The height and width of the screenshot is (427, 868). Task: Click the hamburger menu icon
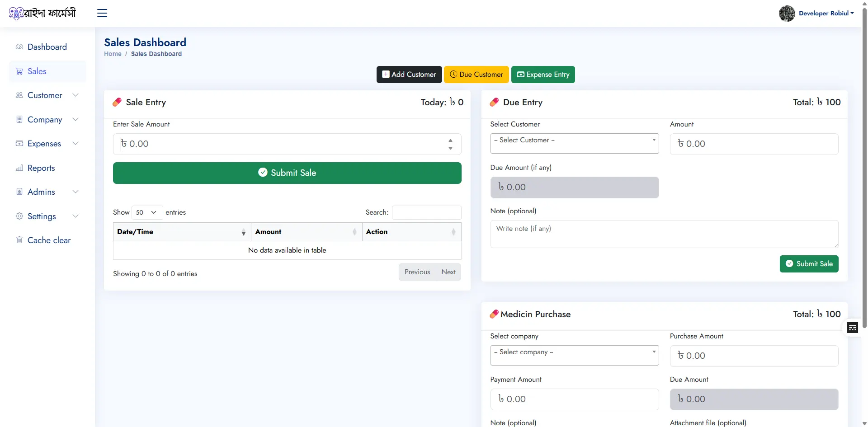click(x=102, y=13)
